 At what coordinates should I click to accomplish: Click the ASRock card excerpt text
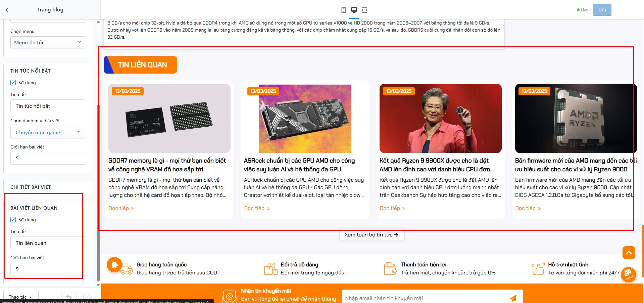pyautogui.click(x=304, y=187)
